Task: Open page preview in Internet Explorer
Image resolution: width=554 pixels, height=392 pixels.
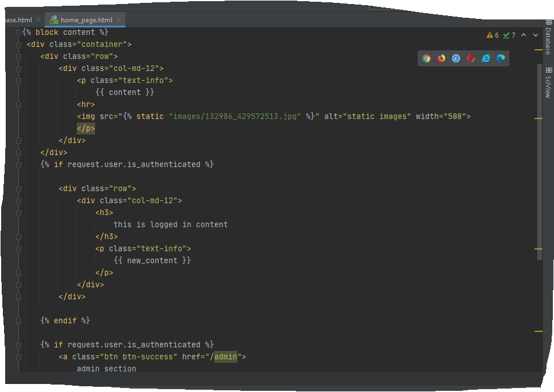Action: click(x=486, y=58)
